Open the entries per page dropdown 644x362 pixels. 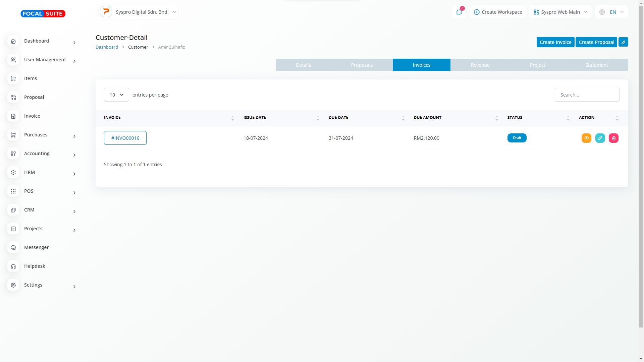(116, 95)
